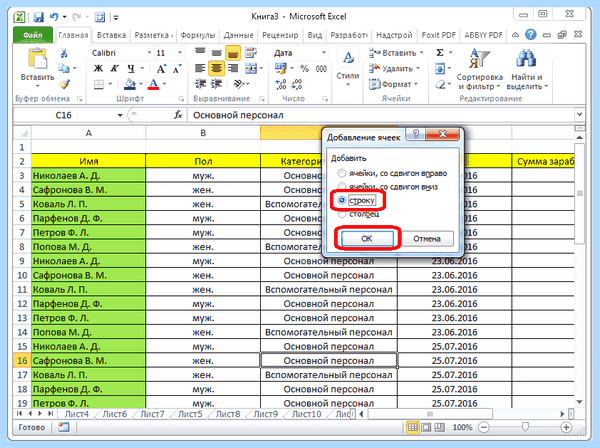Align text left in alignment group
This screenshot has width=600, height=448.
click(200, 68)
